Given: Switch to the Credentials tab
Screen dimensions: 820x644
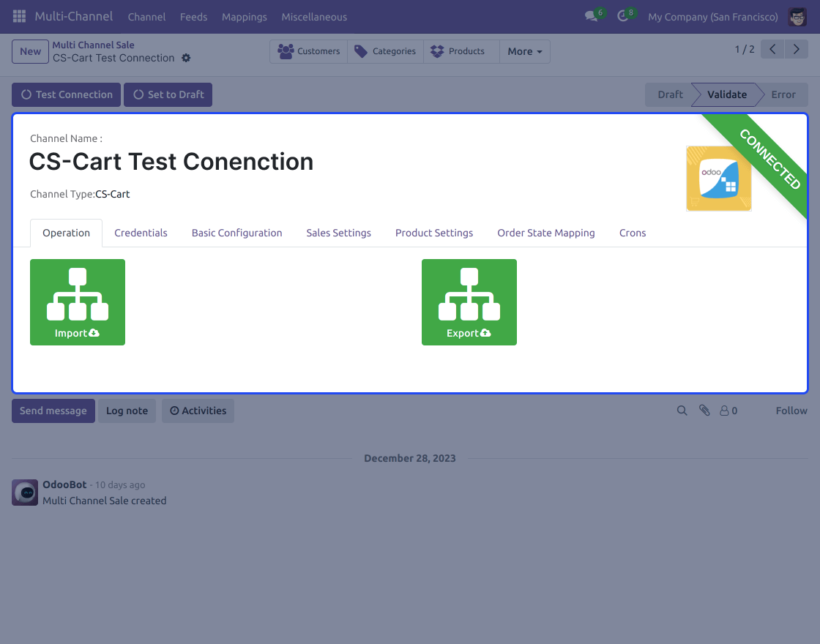Looking at the screenshot, I should point(141,233).
